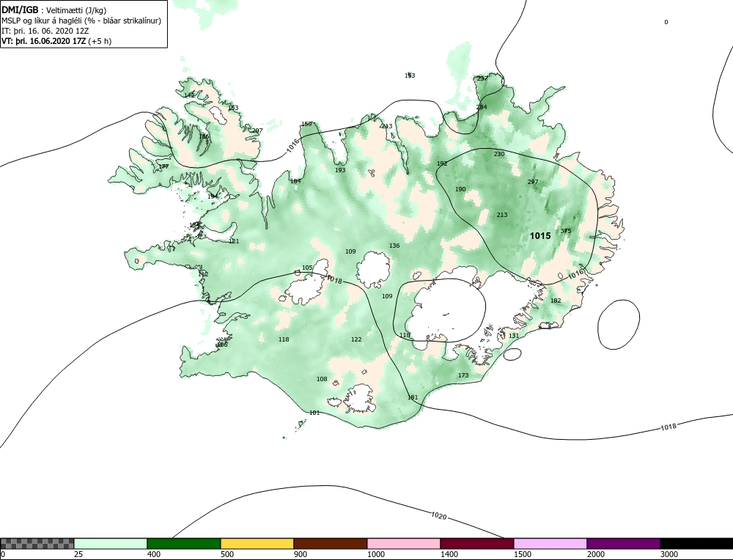Click the CAPE value '142'

(189, 95)
